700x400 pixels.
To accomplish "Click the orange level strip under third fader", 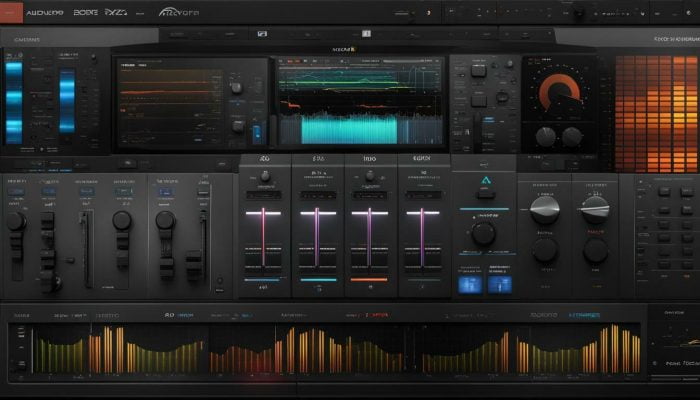I will (x=369, y=280).
